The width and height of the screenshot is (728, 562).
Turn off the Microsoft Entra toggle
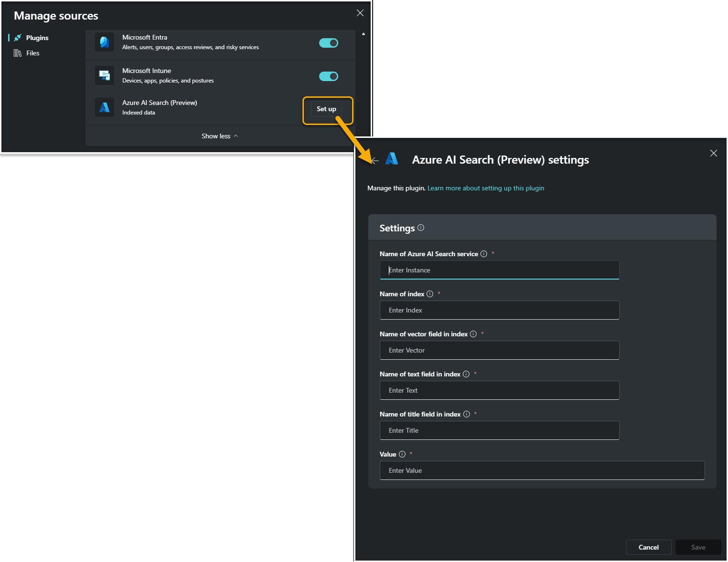tap(329, 43)
